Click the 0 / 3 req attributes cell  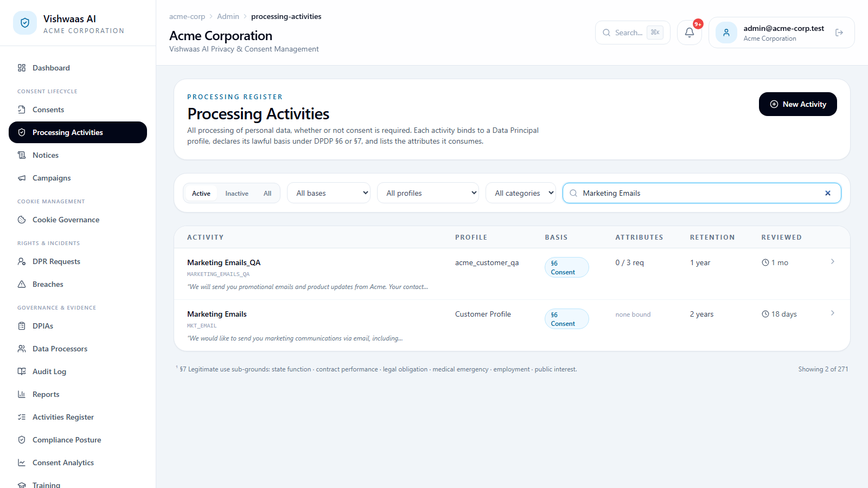point(629,262)
